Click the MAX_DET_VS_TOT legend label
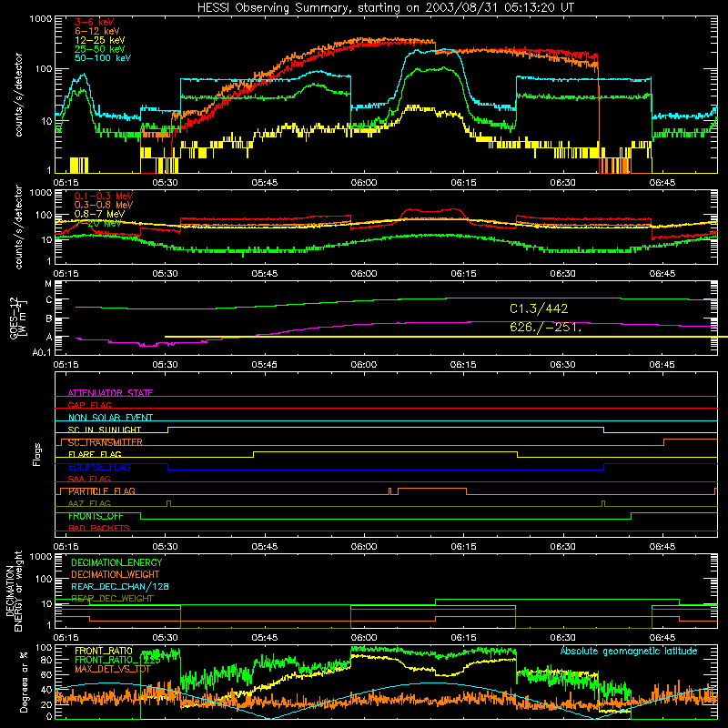The width and height of the screenshot is (728, 728). click(x=113, y=669)
